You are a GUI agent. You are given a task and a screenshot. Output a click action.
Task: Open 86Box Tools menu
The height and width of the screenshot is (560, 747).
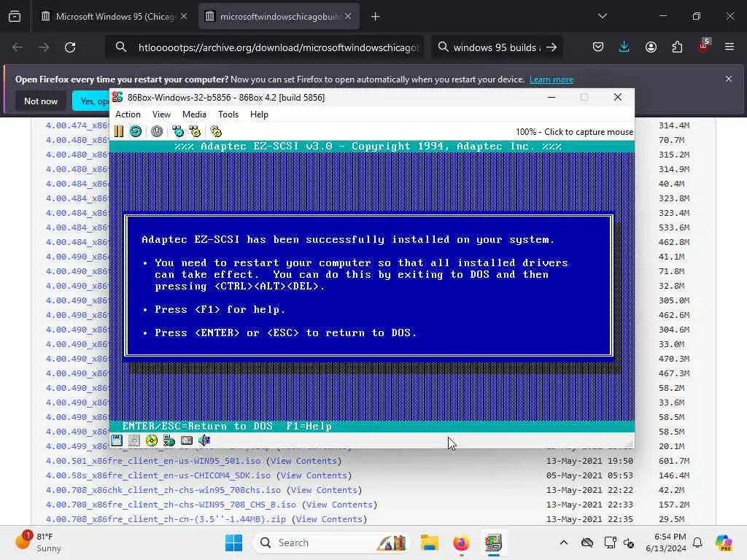[x=228, y=114]
